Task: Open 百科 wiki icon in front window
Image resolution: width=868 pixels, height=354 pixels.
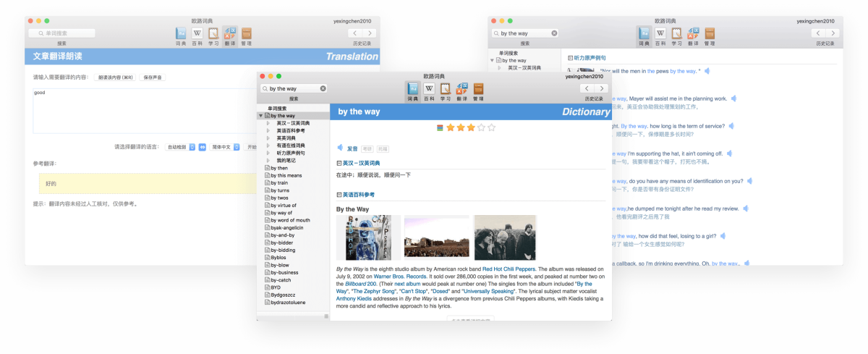Action: point(428,88)
